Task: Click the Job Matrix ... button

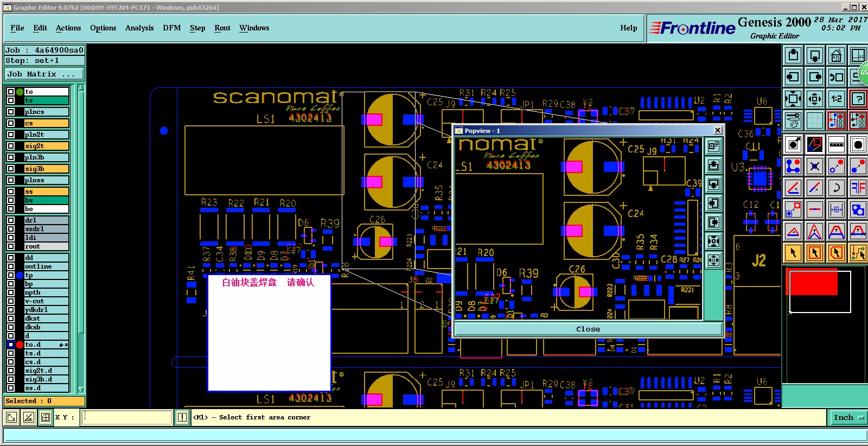Action: coord(45,74)
